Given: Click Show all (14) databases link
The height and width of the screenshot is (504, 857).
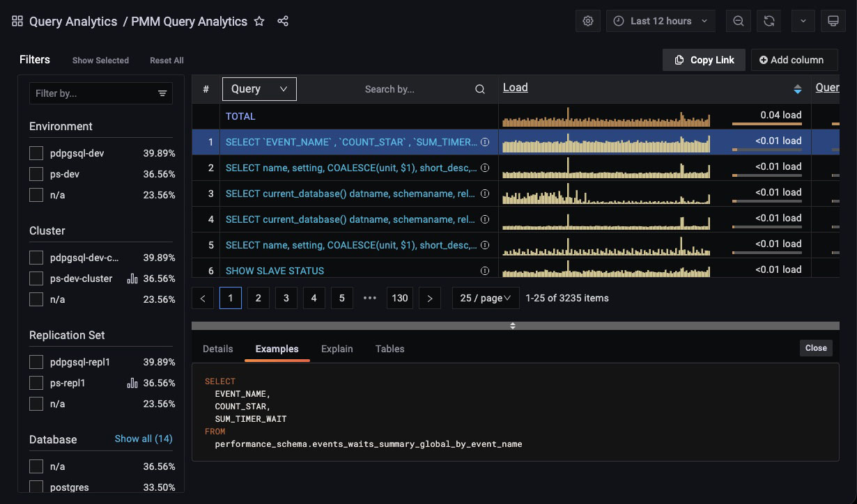Looking at the screenshot, I should click(144, 439).
